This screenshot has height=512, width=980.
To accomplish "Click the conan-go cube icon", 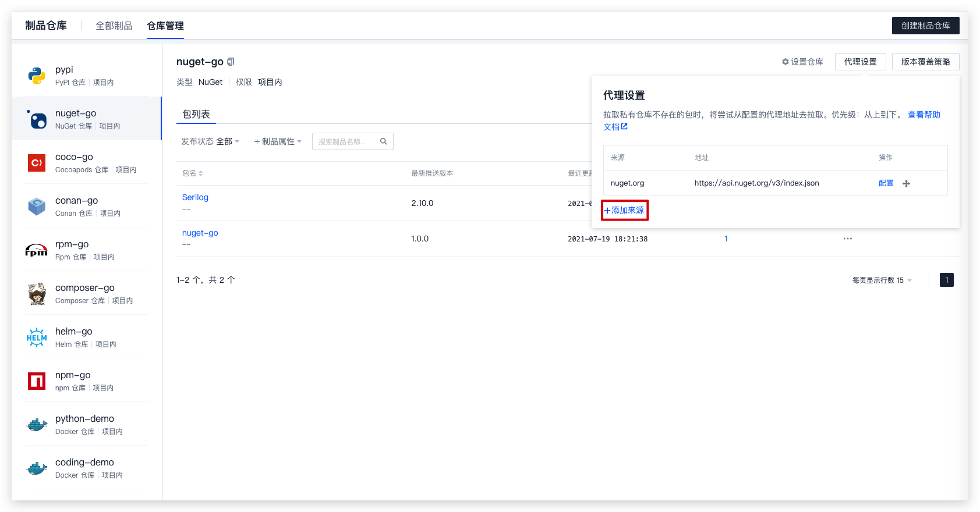I will click(x=37, y=207).
